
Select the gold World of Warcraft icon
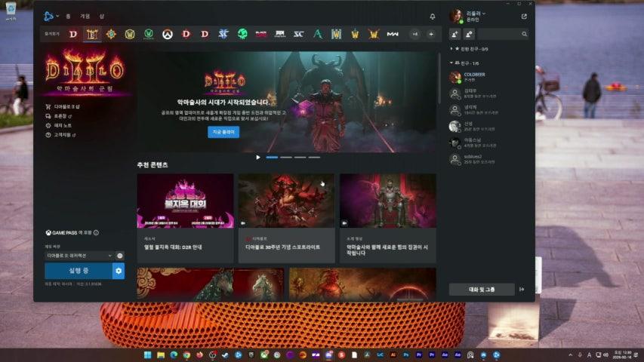point(130,34)
